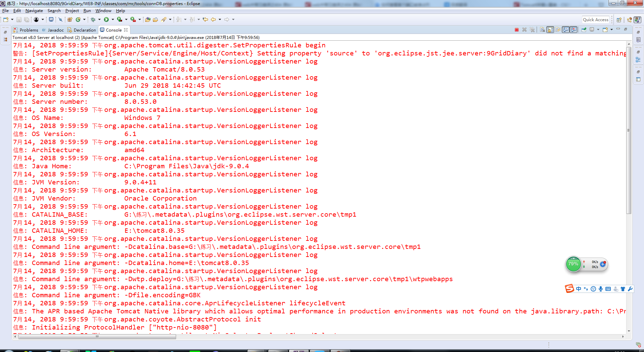Click the Run Last Tool coverage icon

[120, 19]
